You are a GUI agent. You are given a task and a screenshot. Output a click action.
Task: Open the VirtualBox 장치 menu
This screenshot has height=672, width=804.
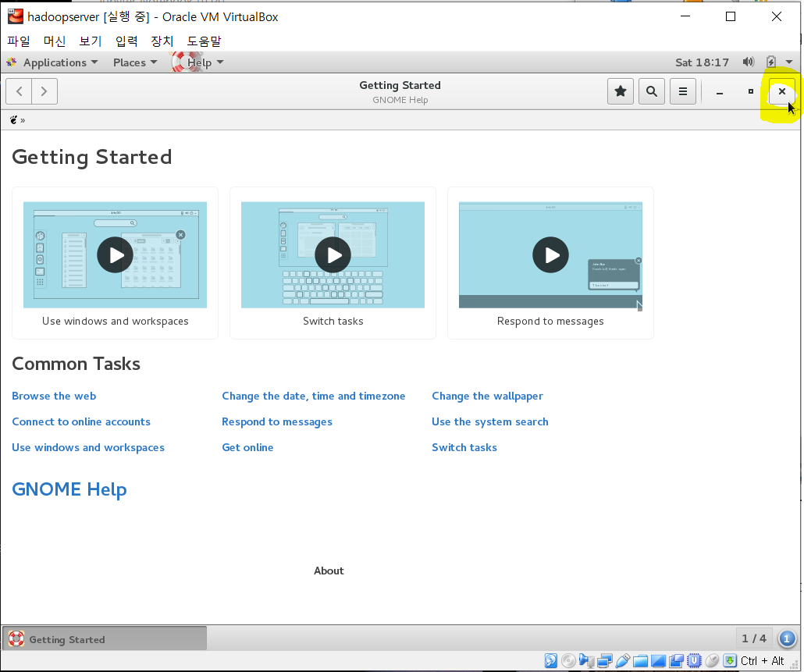162,41
